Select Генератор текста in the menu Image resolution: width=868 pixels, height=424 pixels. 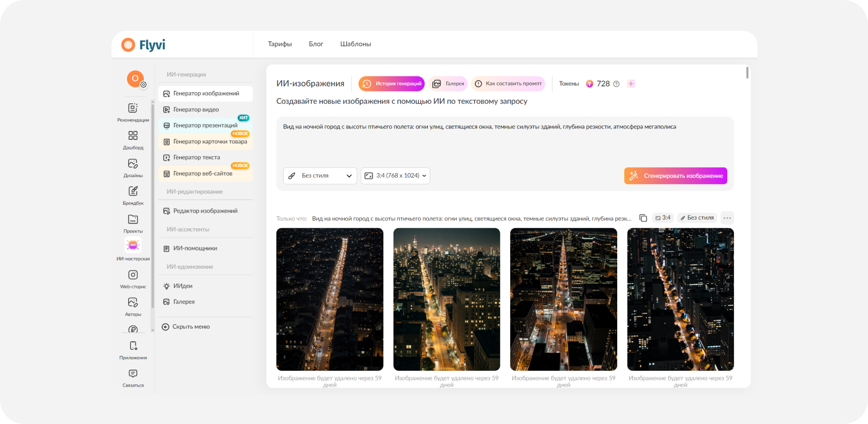pyautogui.click(x=206, y=158)
